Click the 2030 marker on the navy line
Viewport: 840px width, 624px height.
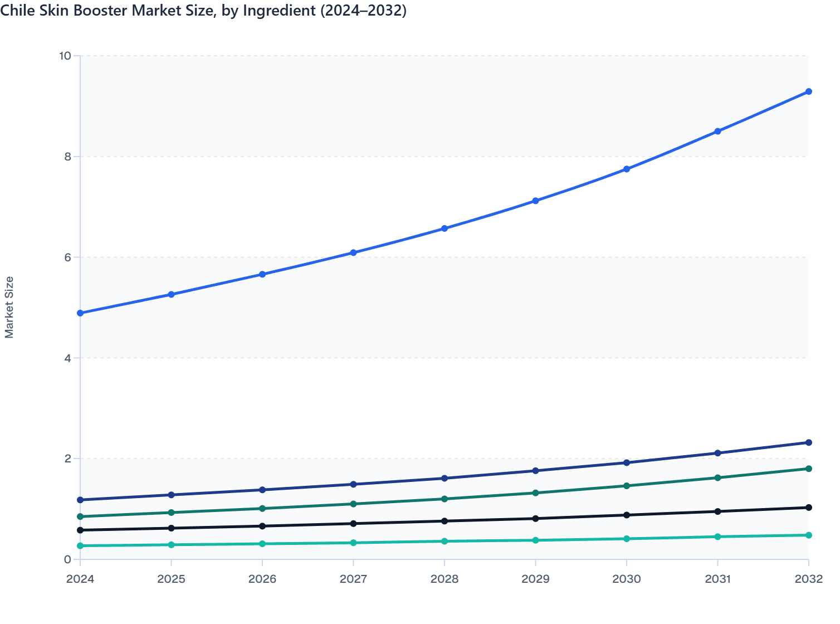627,463
